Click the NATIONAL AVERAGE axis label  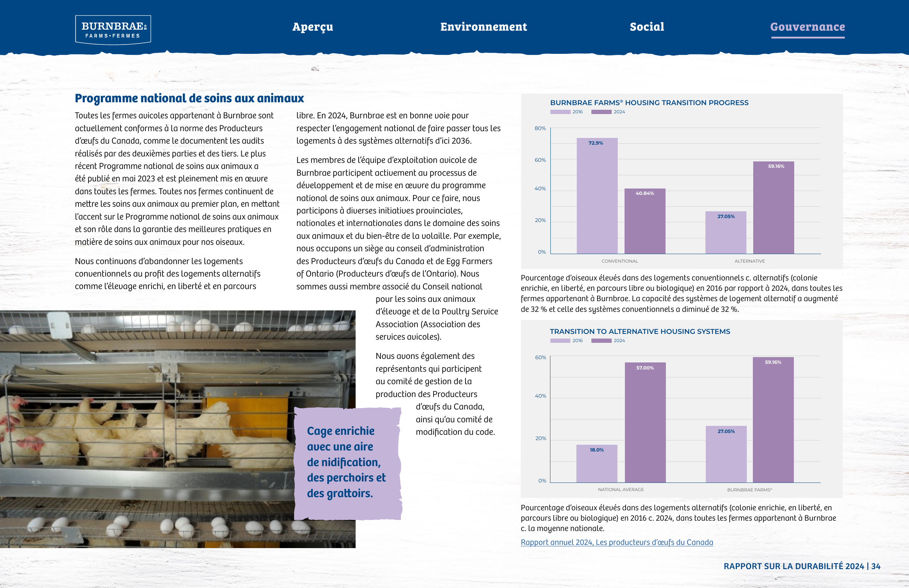[621, 490]
